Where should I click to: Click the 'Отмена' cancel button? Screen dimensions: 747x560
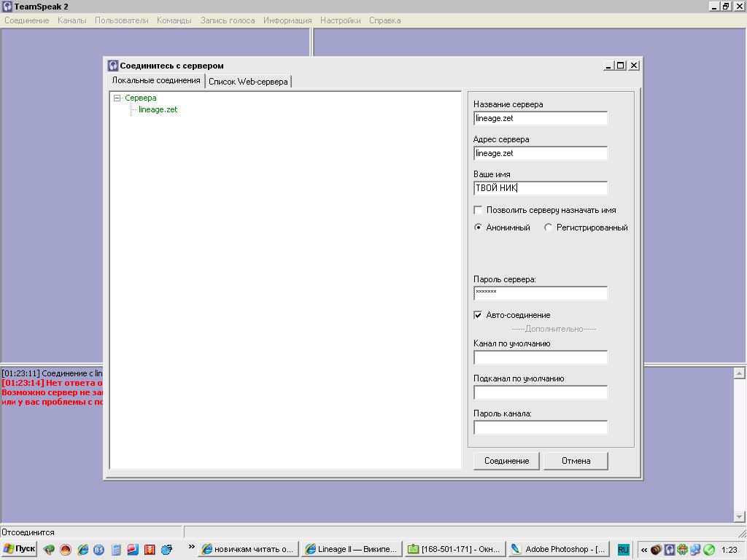[x=576, y=461]
